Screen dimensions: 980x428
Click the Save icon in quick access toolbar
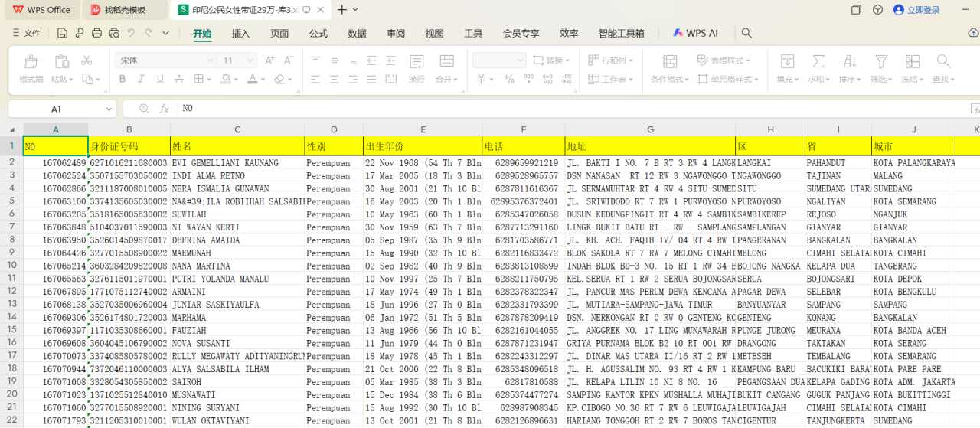pos(61,33)
